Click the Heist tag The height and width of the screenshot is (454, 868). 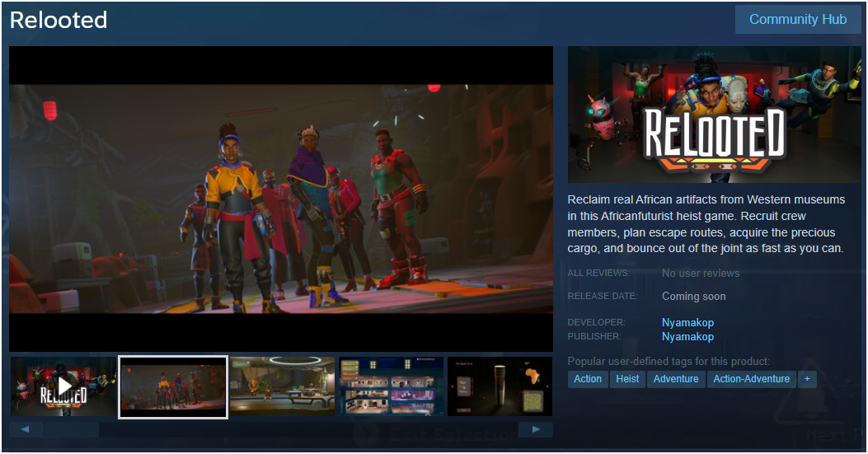(x=627, y=379)
